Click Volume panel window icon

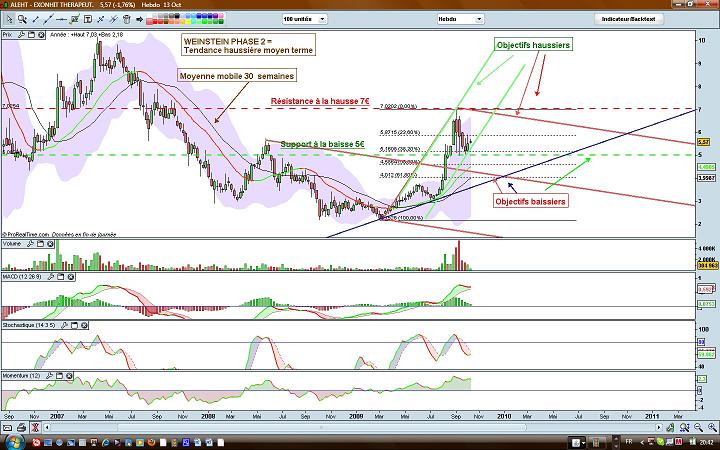40,244
